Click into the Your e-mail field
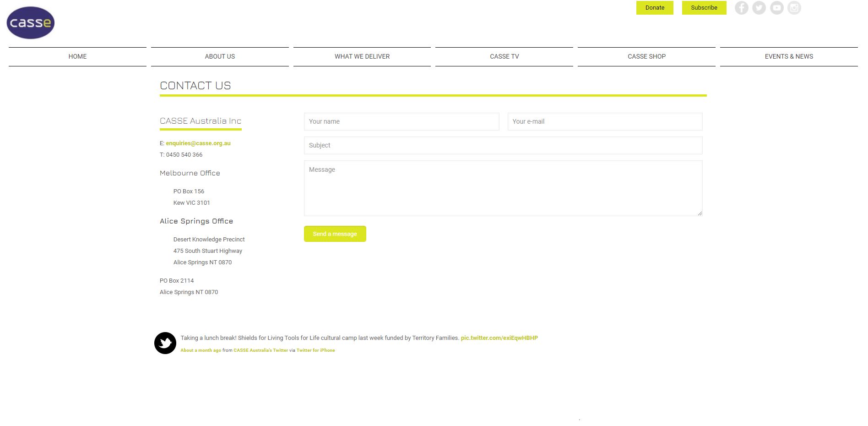 coord(605,121)
